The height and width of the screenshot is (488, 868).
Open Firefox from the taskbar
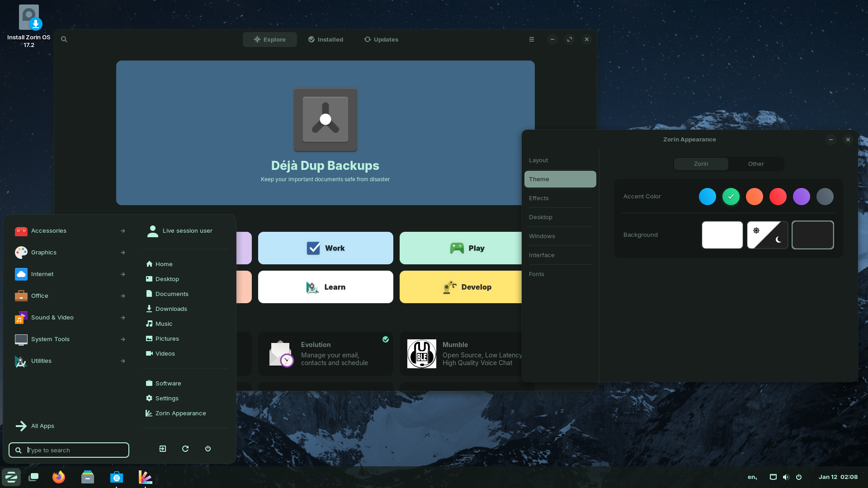pos(59,477)
